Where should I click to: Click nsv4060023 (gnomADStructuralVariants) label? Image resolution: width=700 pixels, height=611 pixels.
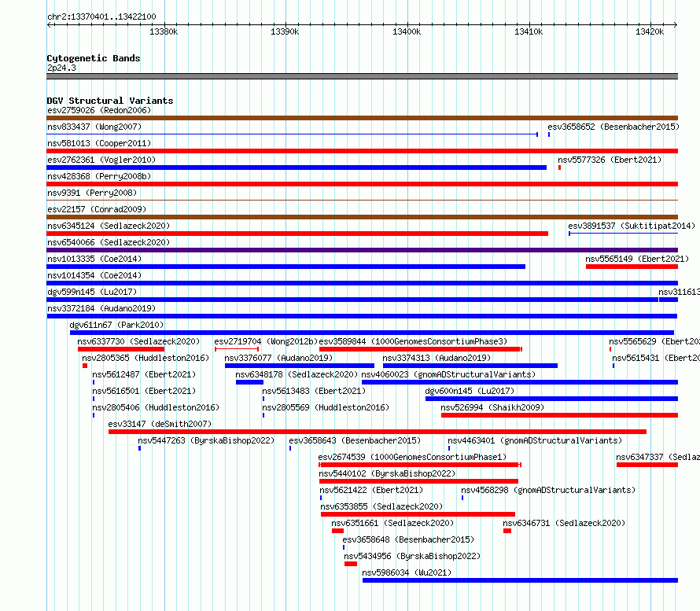click(448, 374)
